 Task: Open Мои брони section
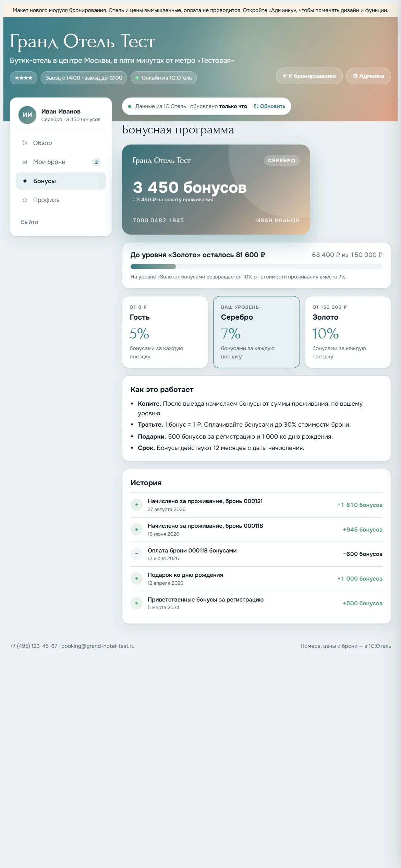coord(61,162)
